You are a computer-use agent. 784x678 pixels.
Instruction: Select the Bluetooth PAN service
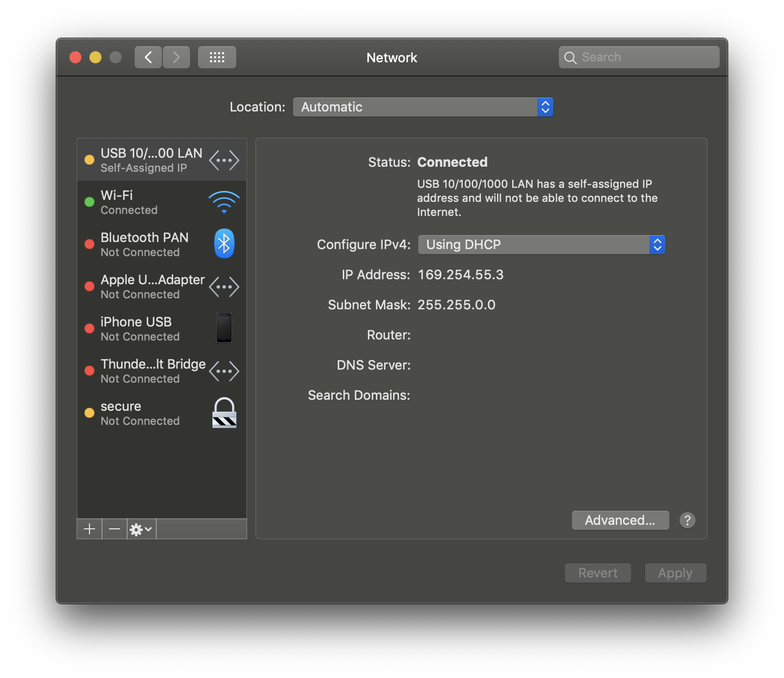tap(162, 244)
